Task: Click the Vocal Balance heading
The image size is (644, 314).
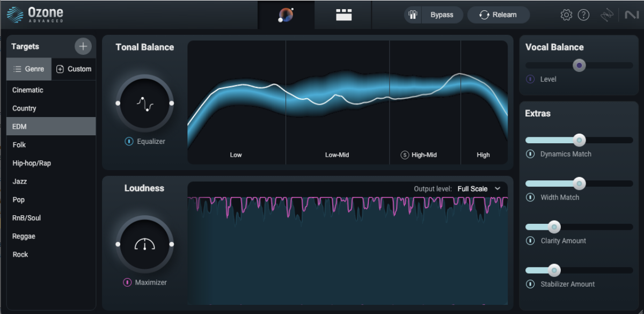Action: (x=554, y=47)
